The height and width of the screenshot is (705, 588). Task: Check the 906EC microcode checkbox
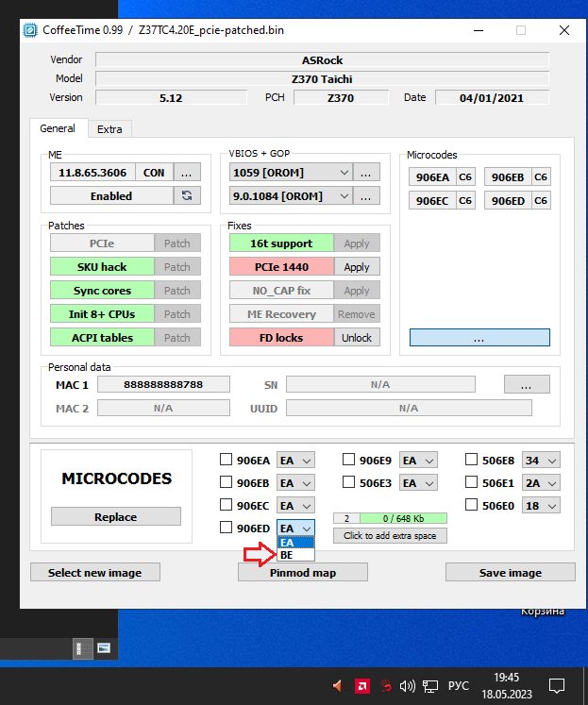point(226,505)
